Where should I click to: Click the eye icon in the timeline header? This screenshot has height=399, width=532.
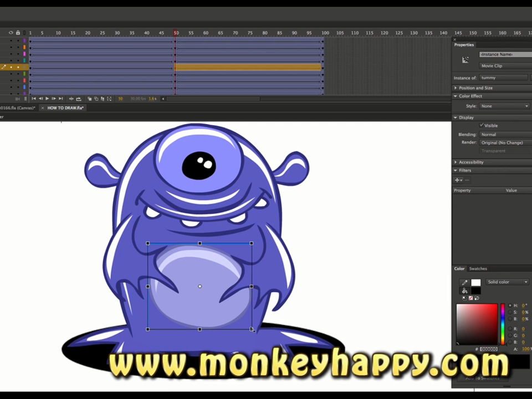(11, 33)
